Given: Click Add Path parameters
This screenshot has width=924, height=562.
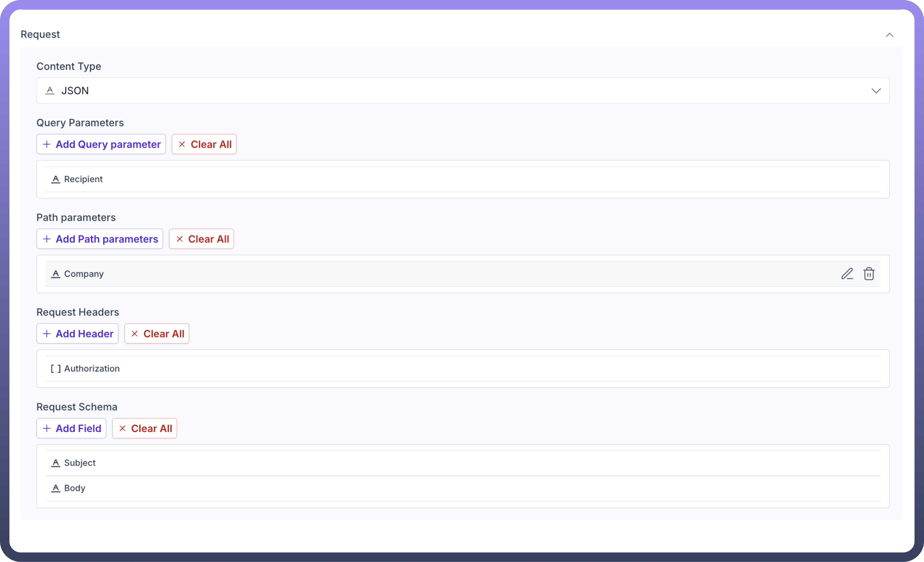Looking at the screenshot, I should [x=99, y=239].
